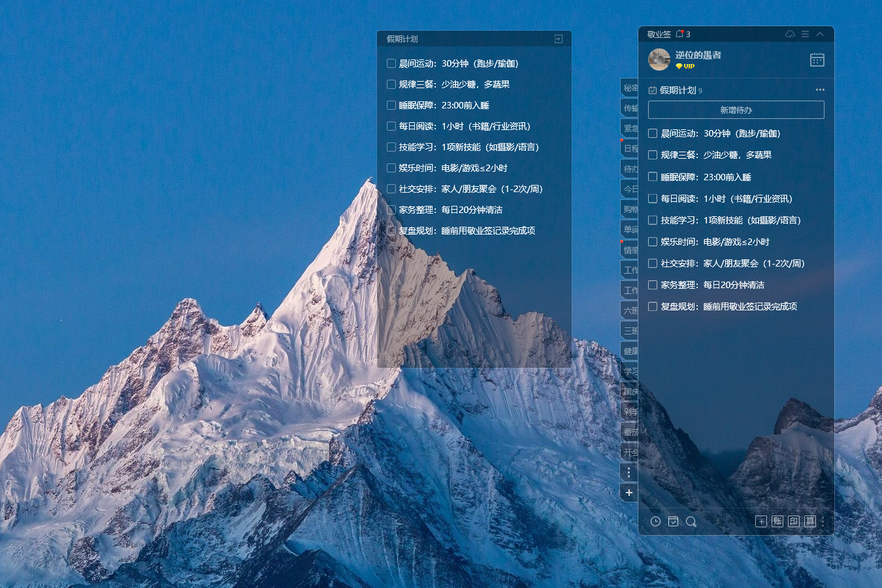Open the calendar icon beside the username
This screenshot has height=588, width=882.
click(x=817, y=59)
